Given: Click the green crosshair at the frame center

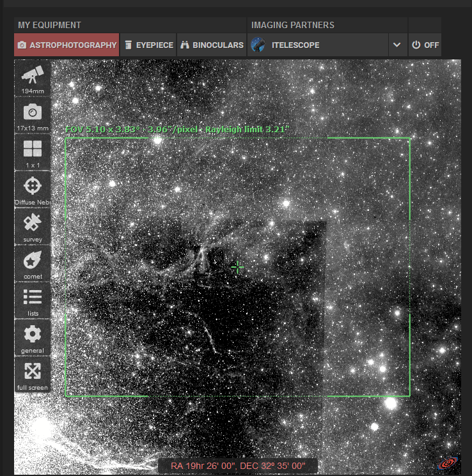Looking at the screenshot, I should pos(237,267).
